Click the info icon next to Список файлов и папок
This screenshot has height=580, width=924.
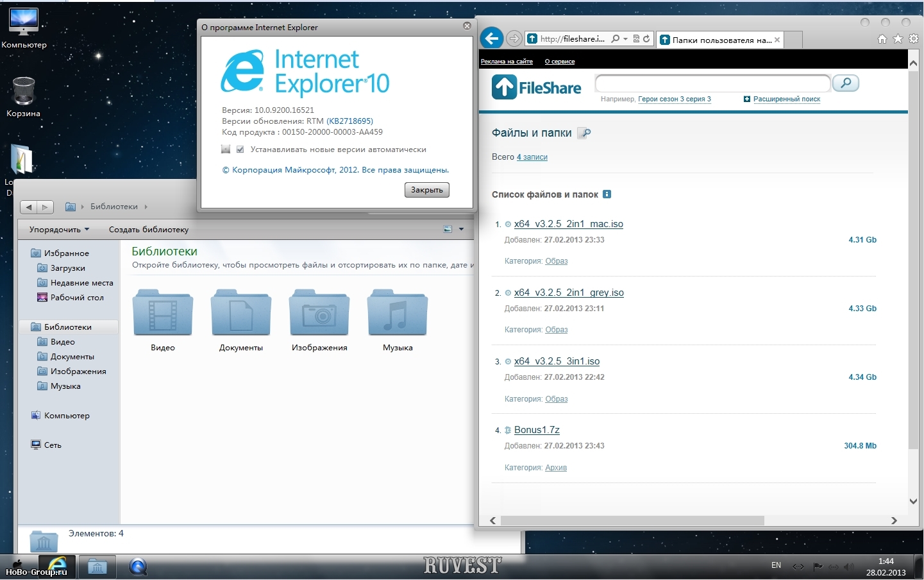(x=607, y=194)
